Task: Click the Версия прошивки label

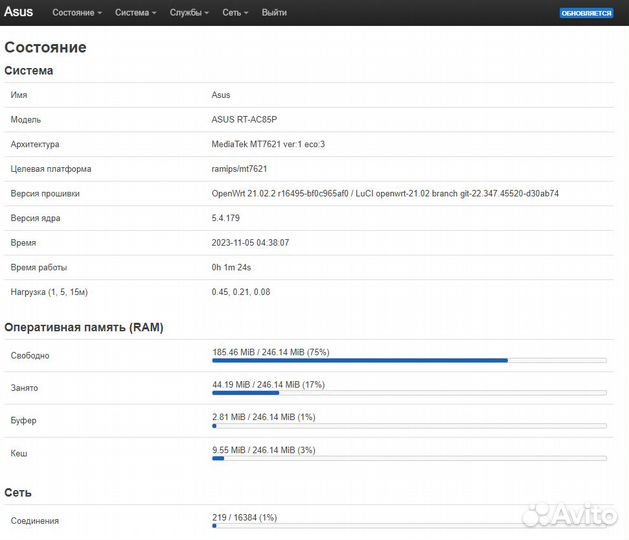Action: [45, 193]
